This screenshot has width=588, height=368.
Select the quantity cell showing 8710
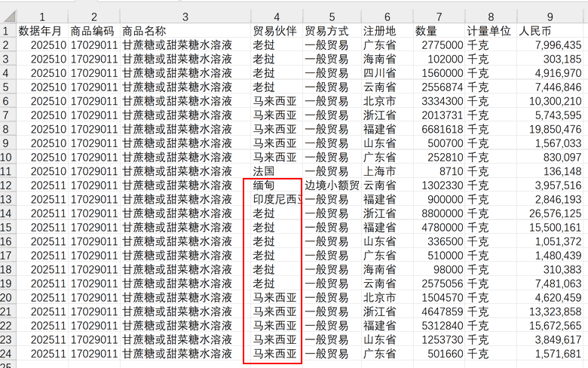(438, 171)
